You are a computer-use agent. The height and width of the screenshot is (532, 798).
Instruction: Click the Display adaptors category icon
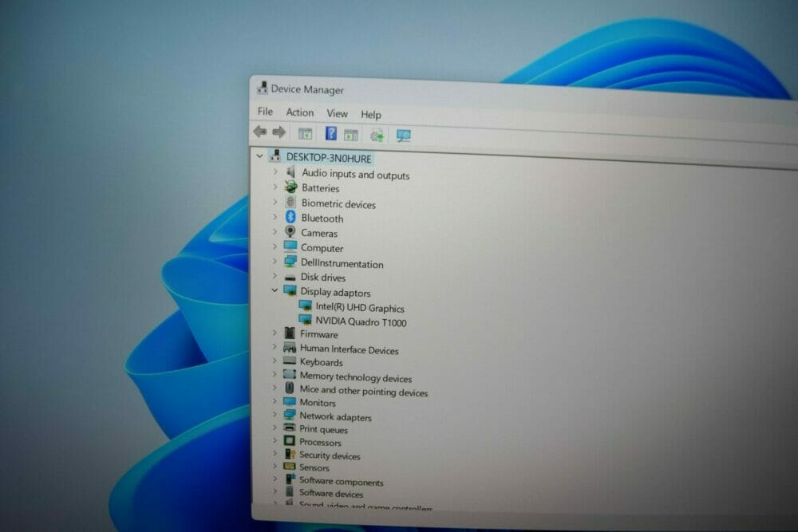[290, 291]
